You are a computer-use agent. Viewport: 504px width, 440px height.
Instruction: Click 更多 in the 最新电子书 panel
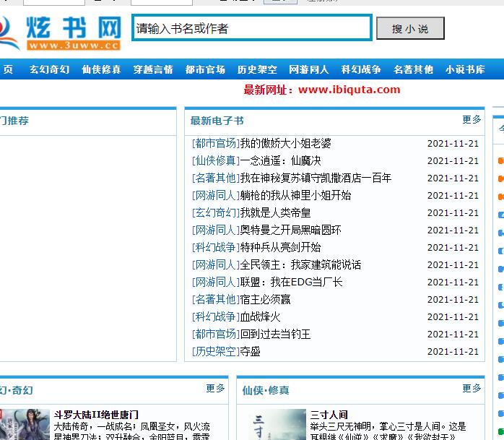472,120
